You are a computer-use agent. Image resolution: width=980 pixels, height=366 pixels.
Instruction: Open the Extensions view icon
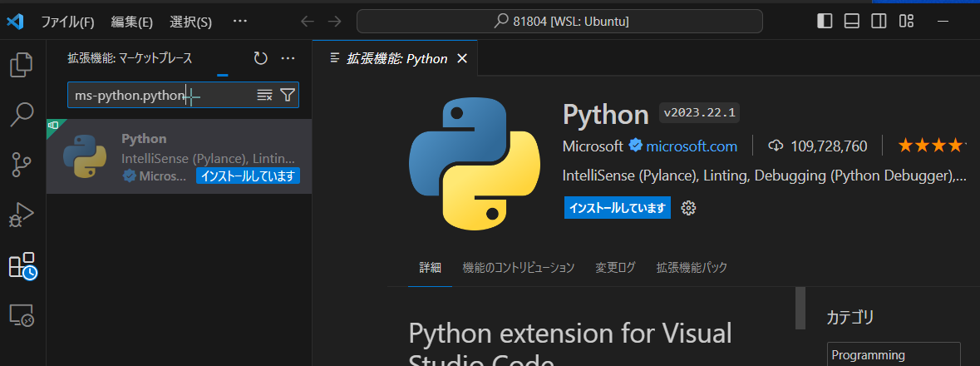click(23, 266)
